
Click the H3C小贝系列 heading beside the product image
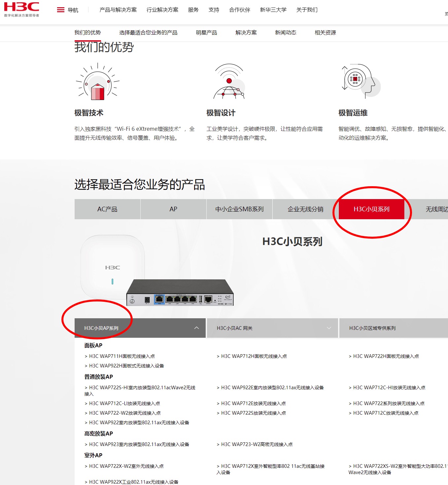click(x=293, y=242)
